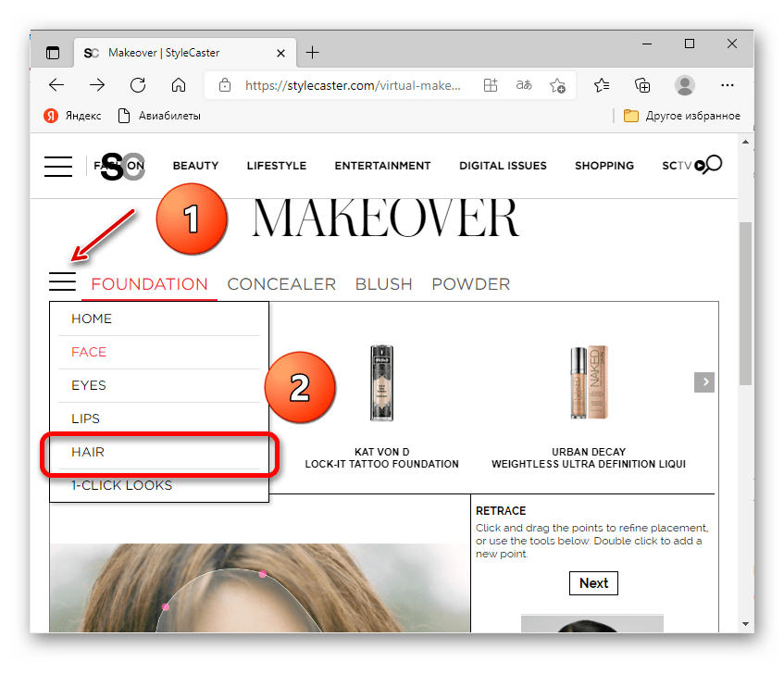This screenshot has width=784, height=687.
Task: Go forward to the next page
Action: tap(97, 85)
